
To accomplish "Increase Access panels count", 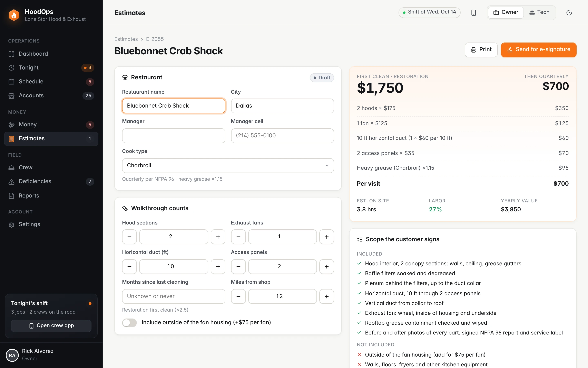I will click(326, 267).
